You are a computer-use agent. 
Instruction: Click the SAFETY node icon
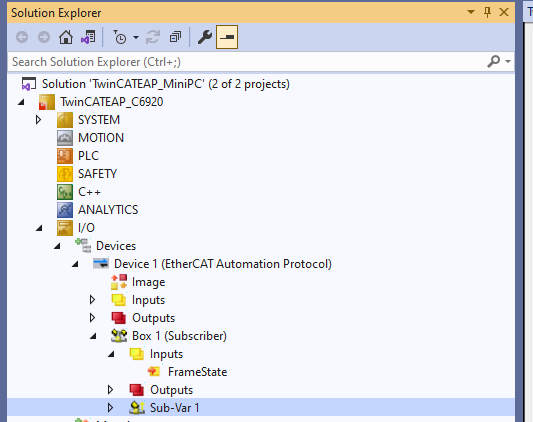click(65, 174)
